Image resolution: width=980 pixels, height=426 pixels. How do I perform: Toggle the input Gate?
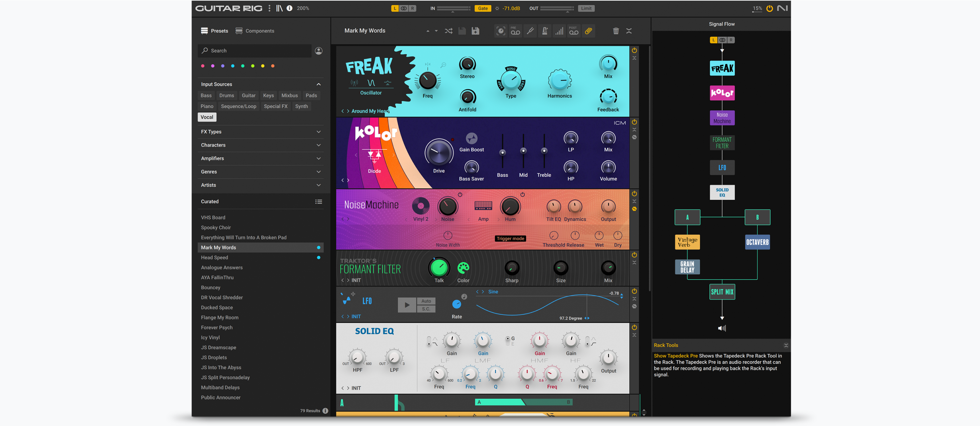482,8
